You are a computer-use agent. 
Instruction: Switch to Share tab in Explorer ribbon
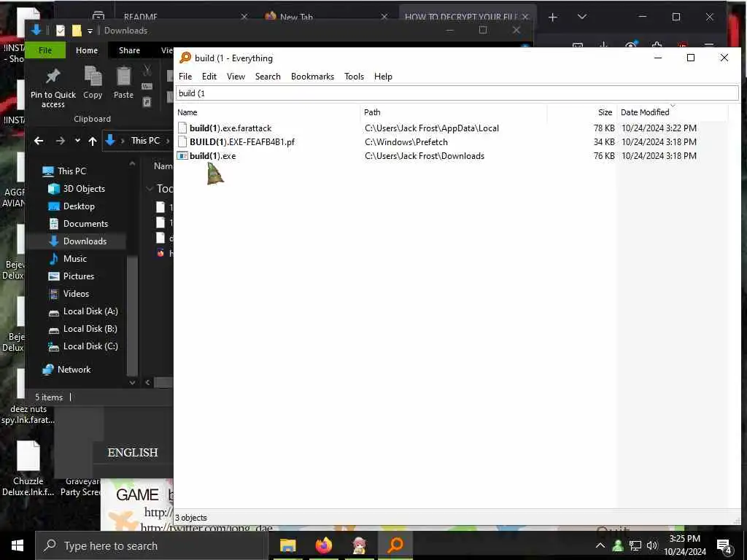point(129,50)
